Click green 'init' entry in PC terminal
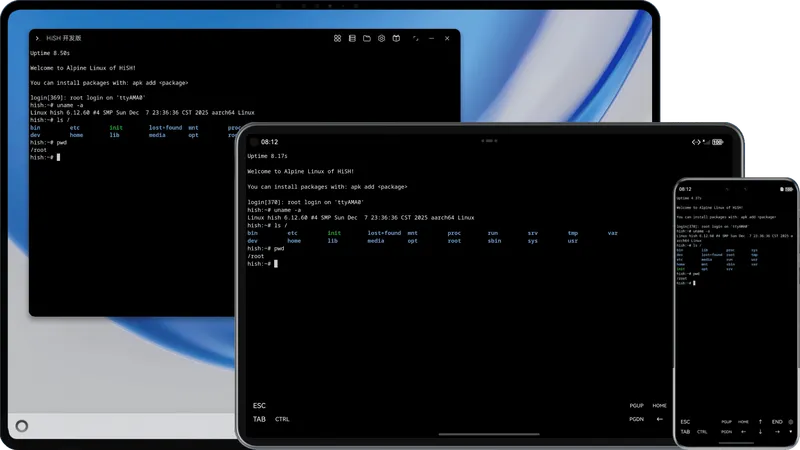 (x=116, y=128)
